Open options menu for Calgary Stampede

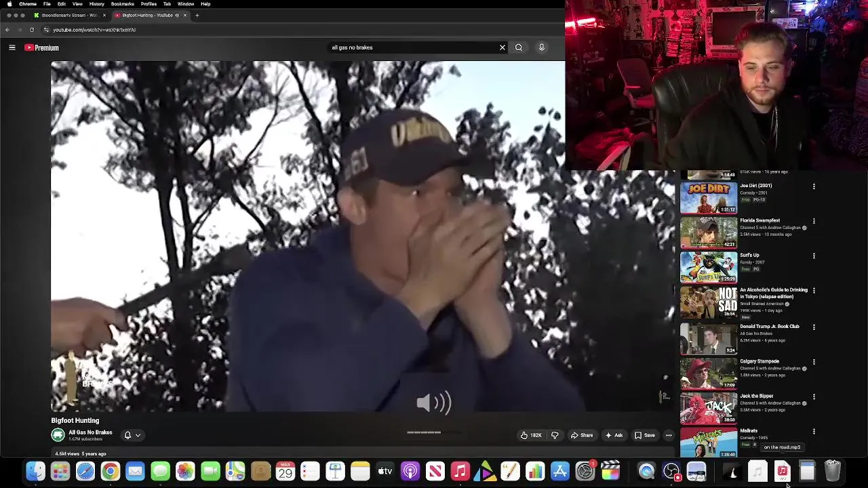[x=814, y=362]
